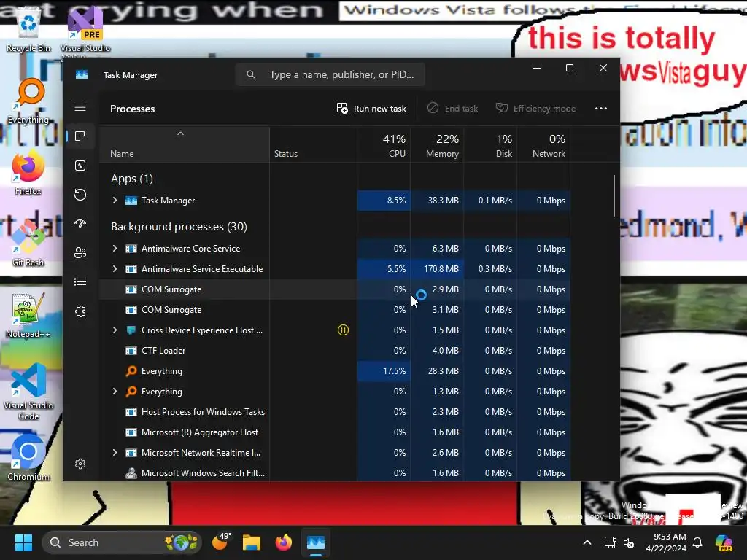
Task: Open Firefox desktop shortcut
Action: click(x=28, y=172)
